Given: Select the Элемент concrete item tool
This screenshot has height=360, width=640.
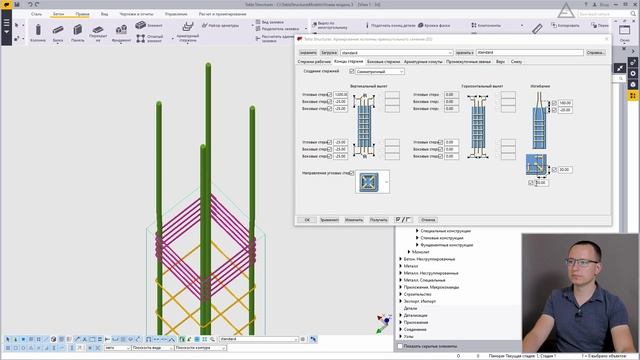Looking at the screenshot, I should tap(149, 25).
